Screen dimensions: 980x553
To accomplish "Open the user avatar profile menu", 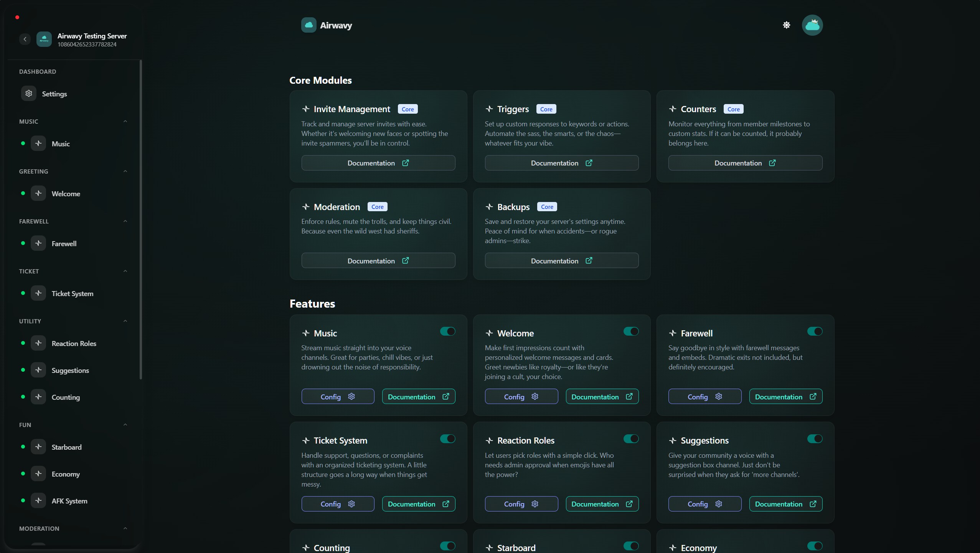I will [x=812, y=25].
